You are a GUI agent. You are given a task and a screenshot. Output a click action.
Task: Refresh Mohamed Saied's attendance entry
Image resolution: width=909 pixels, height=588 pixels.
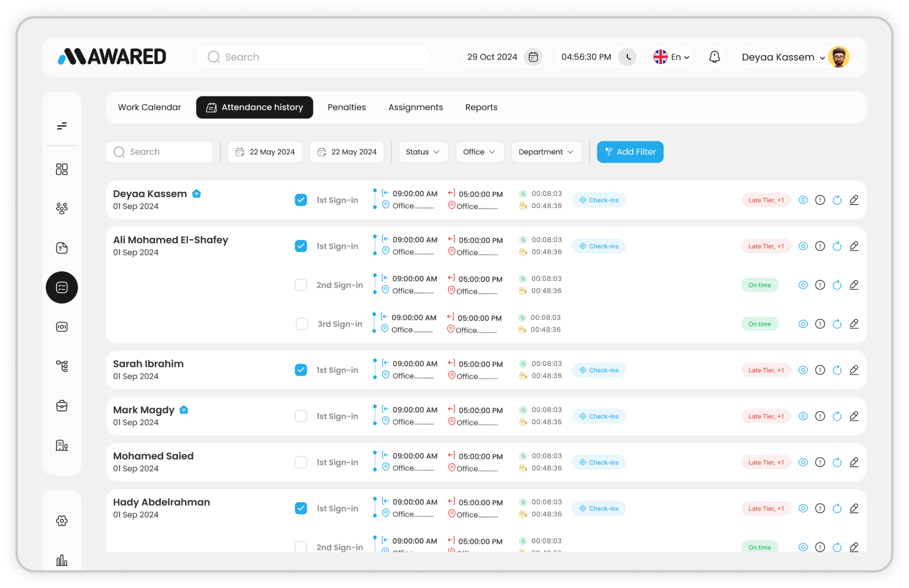click(837, 462)
